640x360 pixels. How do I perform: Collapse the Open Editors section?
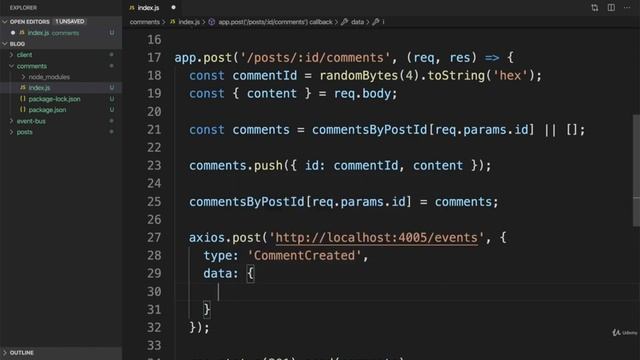(5, 21)
